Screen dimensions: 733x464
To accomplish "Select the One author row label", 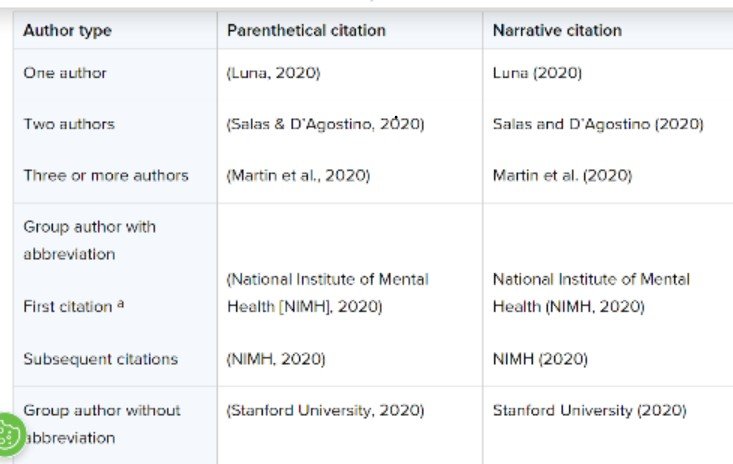I will click(65, 73).
